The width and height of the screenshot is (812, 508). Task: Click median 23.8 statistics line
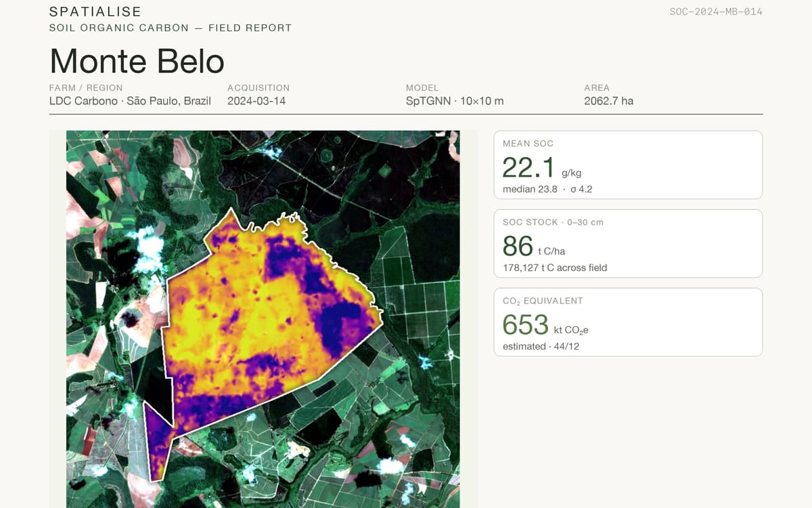coord(547,189)
